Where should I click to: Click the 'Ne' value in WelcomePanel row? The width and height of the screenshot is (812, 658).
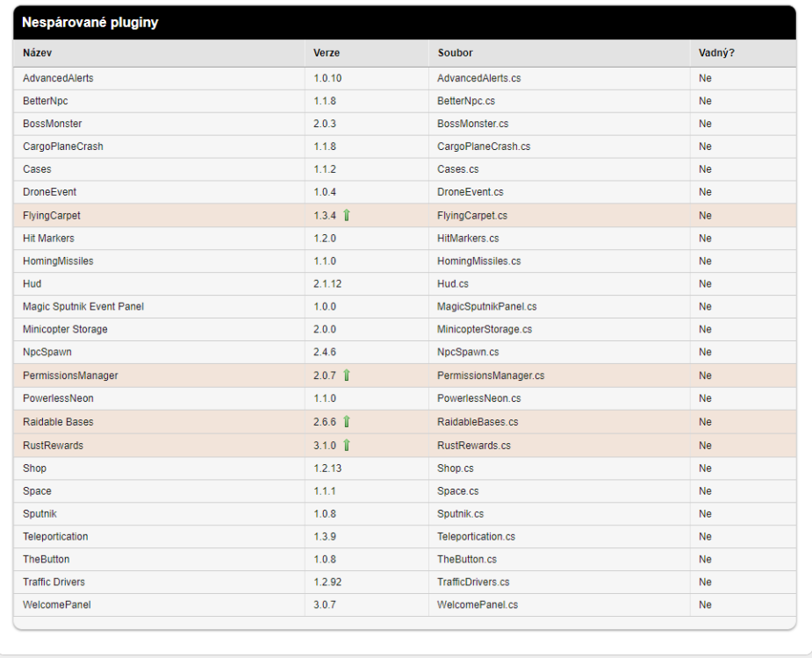coord(705,605)
